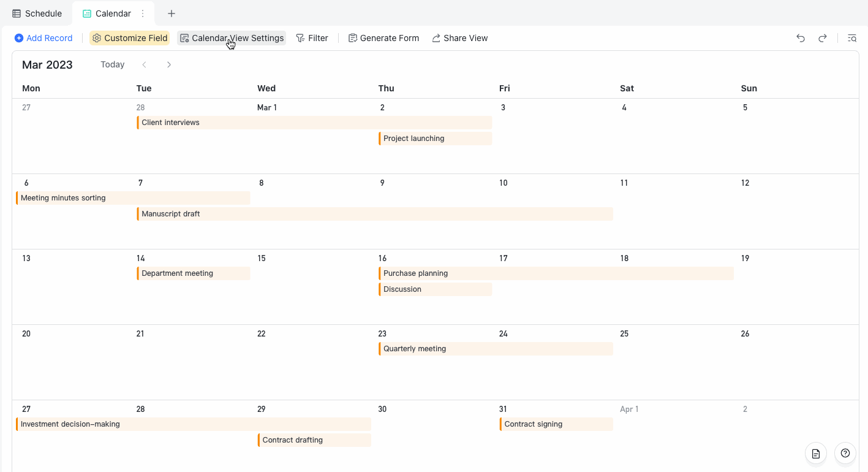Select the Calendar tab
The image size is (868, 472).
[109, 13]
